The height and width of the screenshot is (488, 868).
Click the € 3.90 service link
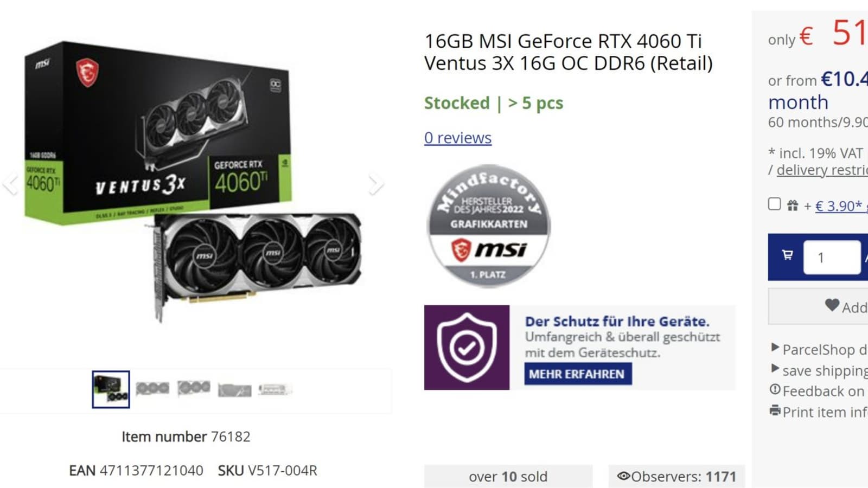838,206
